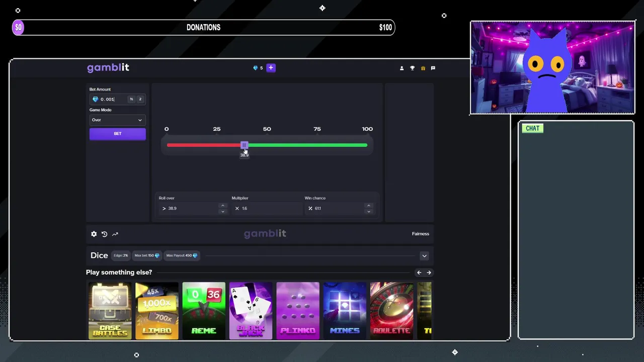
Task: Click the Multiplier value field
Action: click(x=266, y=208)
